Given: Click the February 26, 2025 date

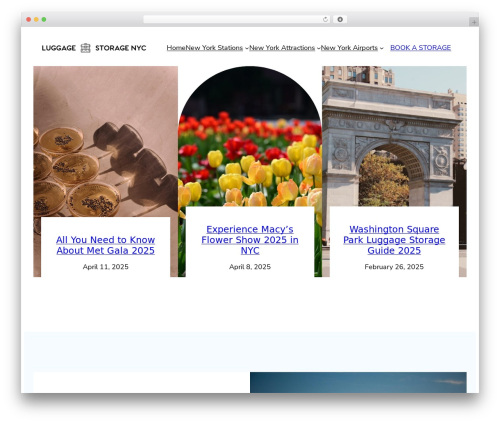Looking at the screenshot, I should pos(394,267).
